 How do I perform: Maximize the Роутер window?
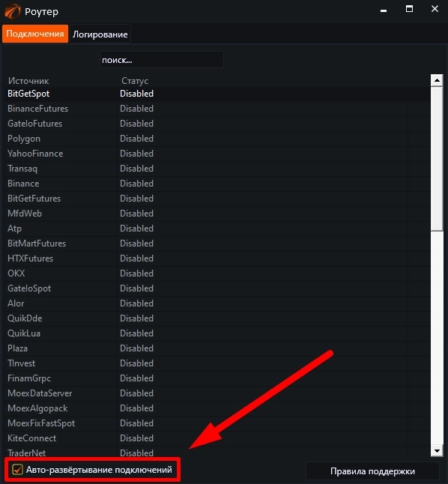409,9
